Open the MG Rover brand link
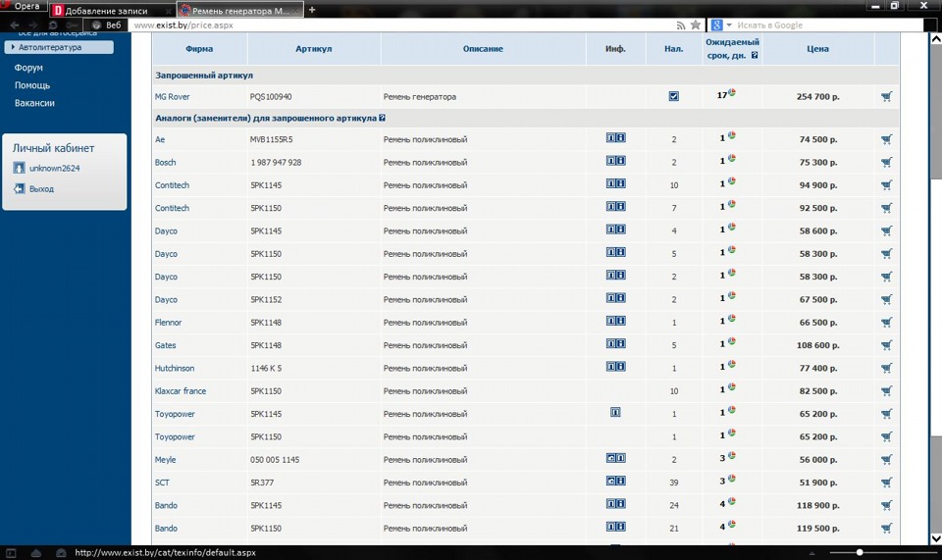942x560 pixels. pos(173,97)
